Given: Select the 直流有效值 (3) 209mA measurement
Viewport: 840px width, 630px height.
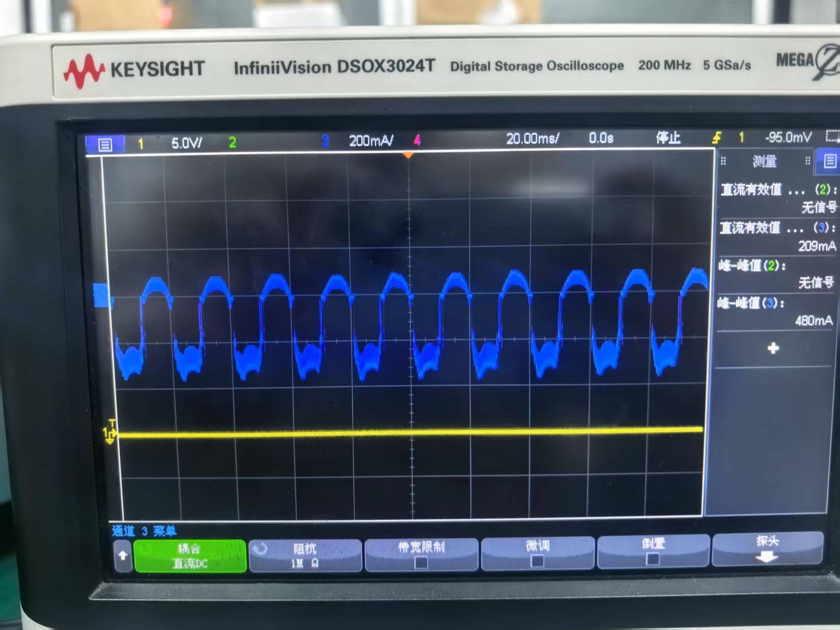Looking at the screenshot, I should pos(777,236).
